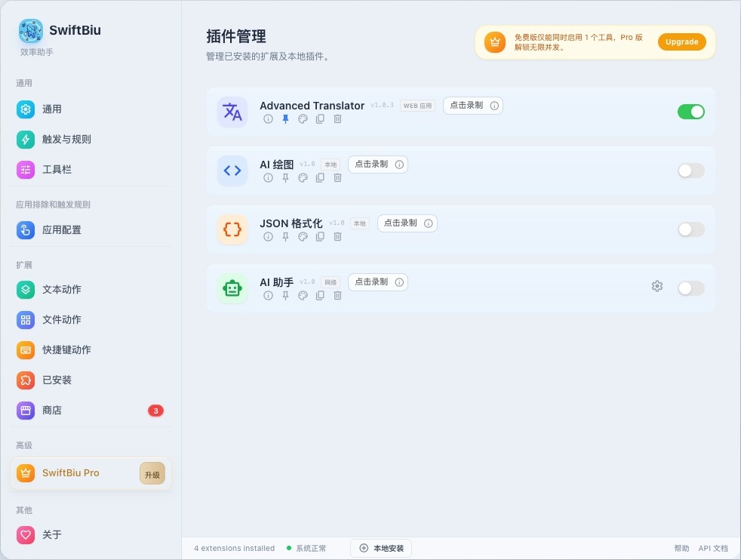The height and width of the screenshot is (560, 741).
Task: Delete AI 绘图 with trash icon
Action: pyautogui.click(x=337, y=177)
